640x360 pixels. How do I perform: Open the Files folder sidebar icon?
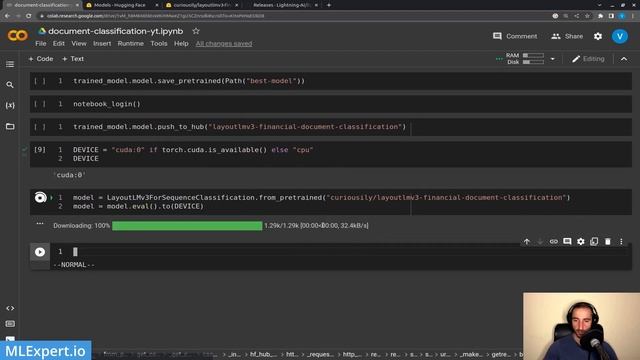click(x=10, y=126)
